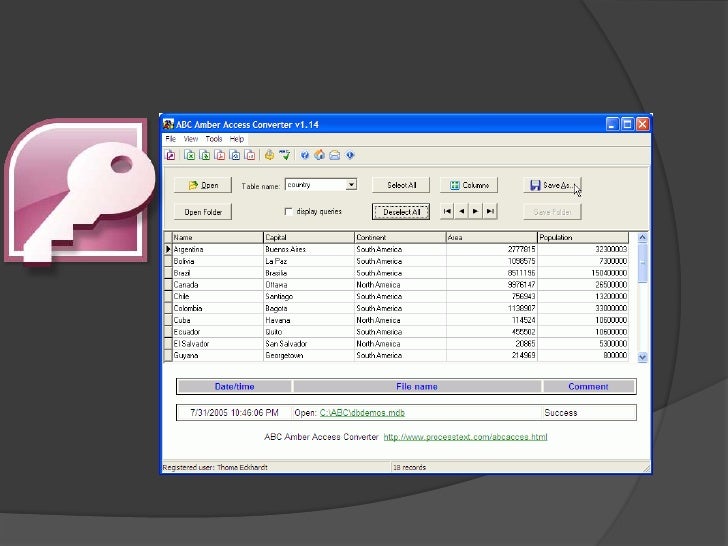Click the Columns button
This screenshot has width=728, height=546.
469,185
